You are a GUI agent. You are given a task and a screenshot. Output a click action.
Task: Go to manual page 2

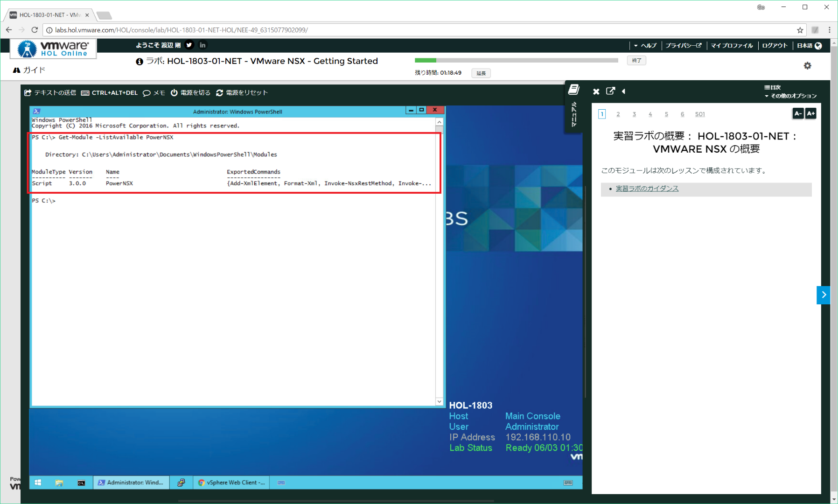(618, 114)
